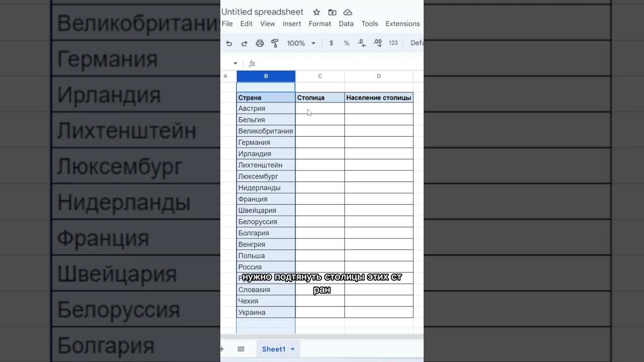644x362 pixels.
Task: Format as percent
Action: (346, 43)
